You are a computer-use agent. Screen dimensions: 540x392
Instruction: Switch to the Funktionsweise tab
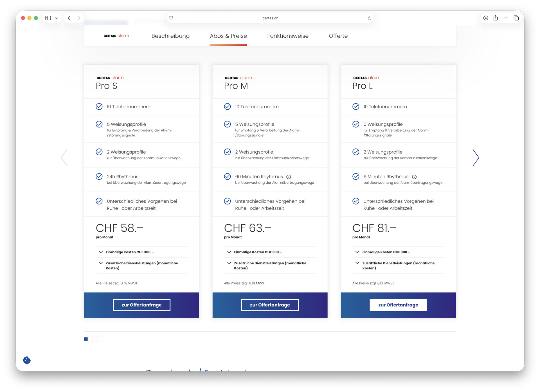click(x=288, y=36)
